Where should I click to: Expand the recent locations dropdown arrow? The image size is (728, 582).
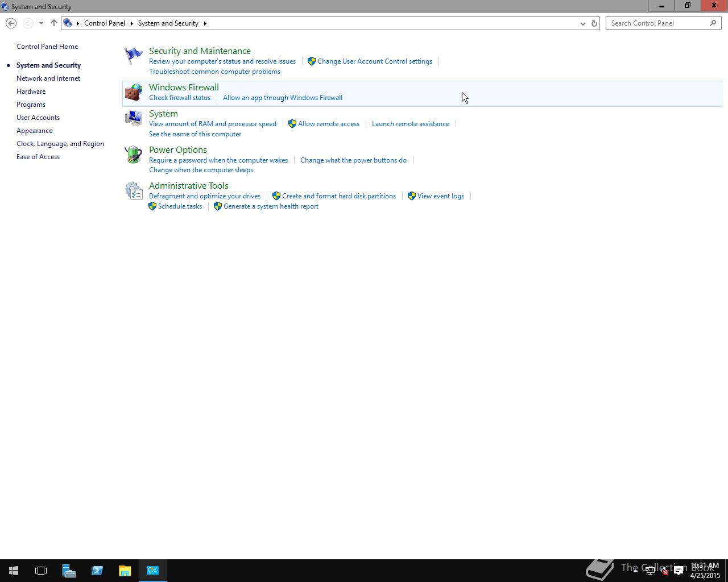click(41, 23)
